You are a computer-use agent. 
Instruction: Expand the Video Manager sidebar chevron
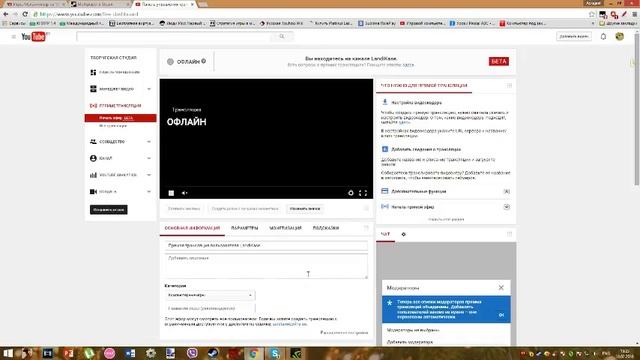pos(149,89)
